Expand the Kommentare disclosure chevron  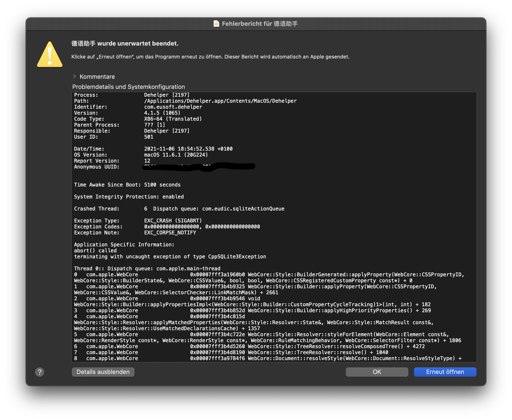(x=75, y=76)
